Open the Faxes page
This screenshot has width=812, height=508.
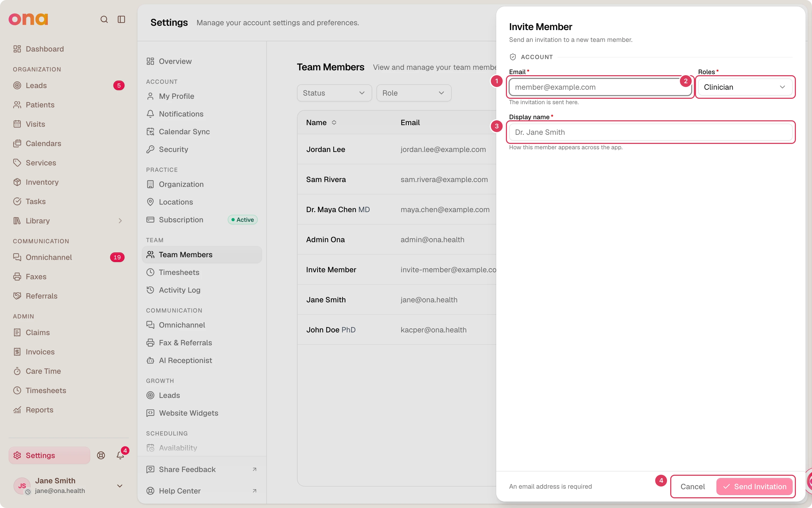(x=68, y=277)
